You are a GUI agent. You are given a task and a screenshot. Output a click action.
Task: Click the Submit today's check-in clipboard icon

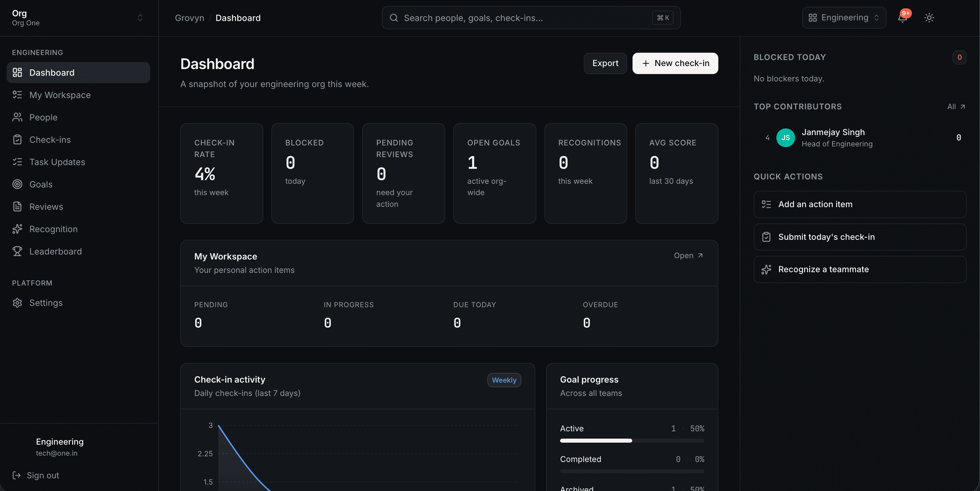[x=766, y=237]
